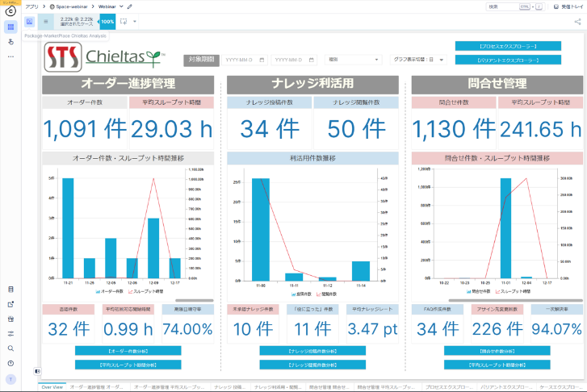This screenshot has height=392, width=587.
Task: Click the pencil edit icon beside Webinar
Action: (x=130, y=6)
